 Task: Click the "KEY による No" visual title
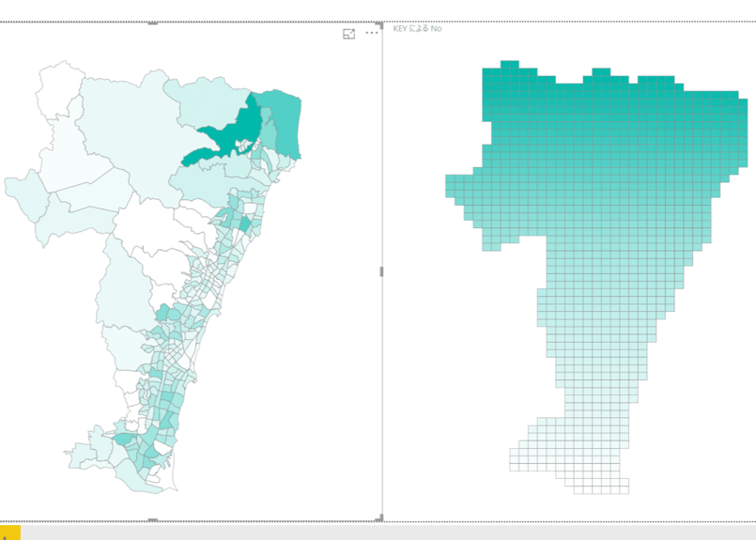pos(417,28)
